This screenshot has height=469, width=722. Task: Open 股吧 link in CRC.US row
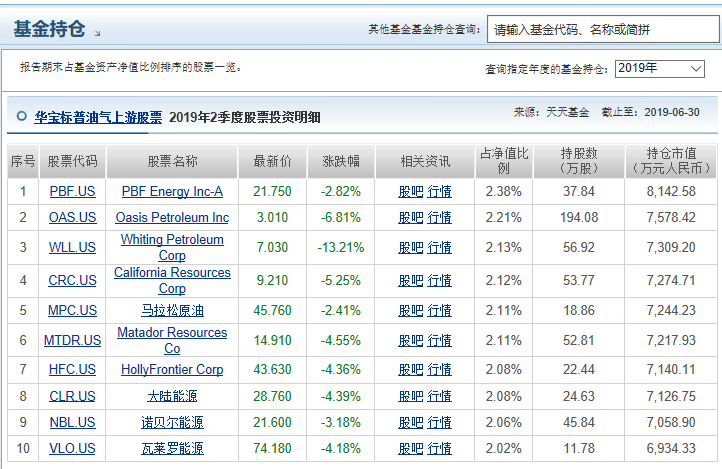click(x=410, y=280)
